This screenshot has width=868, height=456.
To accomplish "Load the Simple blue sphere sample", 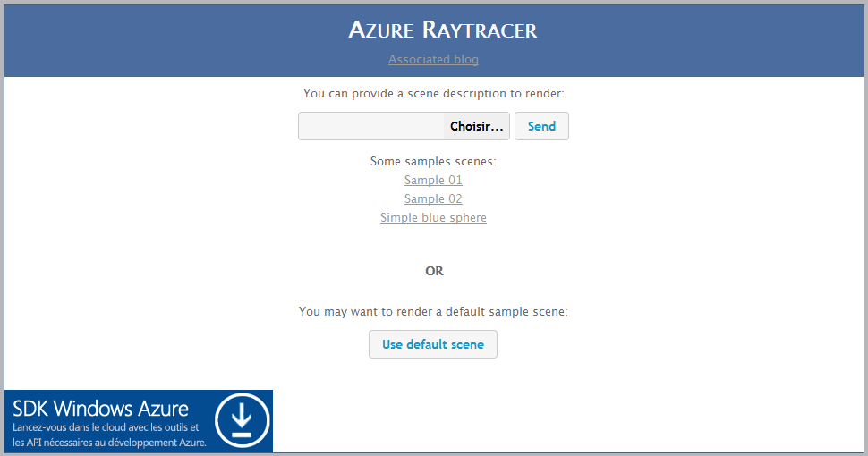I will [x=433, y=218].
